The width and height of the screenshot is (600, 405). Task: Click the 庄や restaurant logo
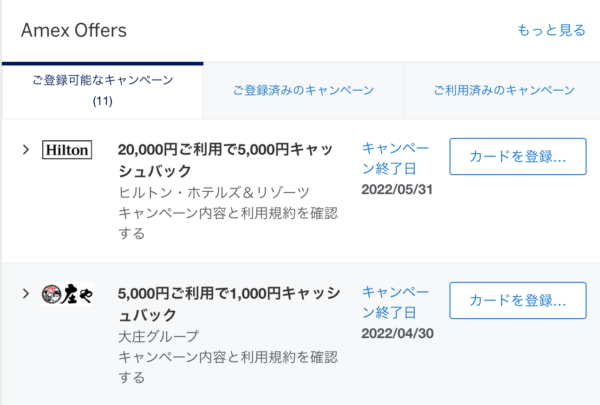point(67,294)
